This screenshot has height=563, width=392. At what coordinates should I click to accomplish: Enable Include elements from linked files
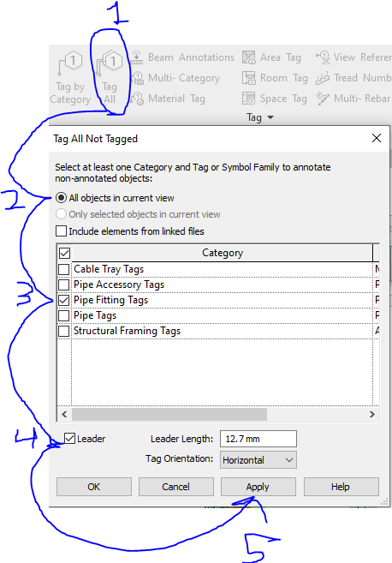[x=61, y=231]
